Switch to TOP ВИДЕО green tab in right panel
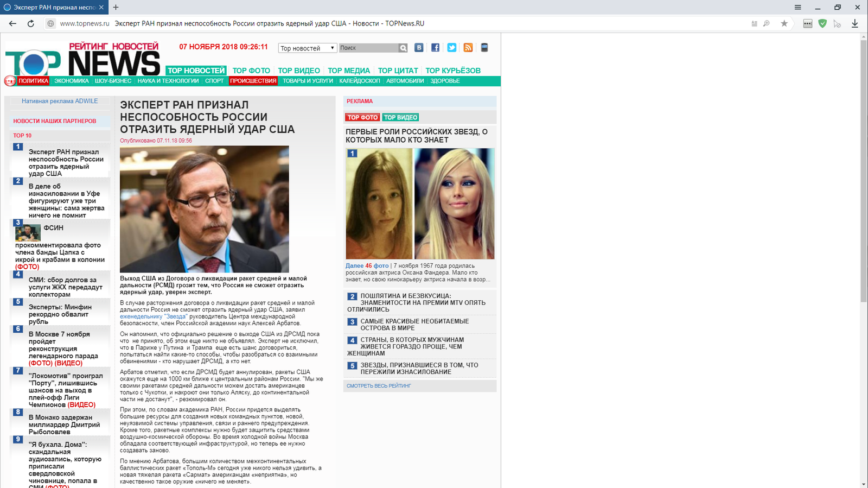 pos(400,117)
